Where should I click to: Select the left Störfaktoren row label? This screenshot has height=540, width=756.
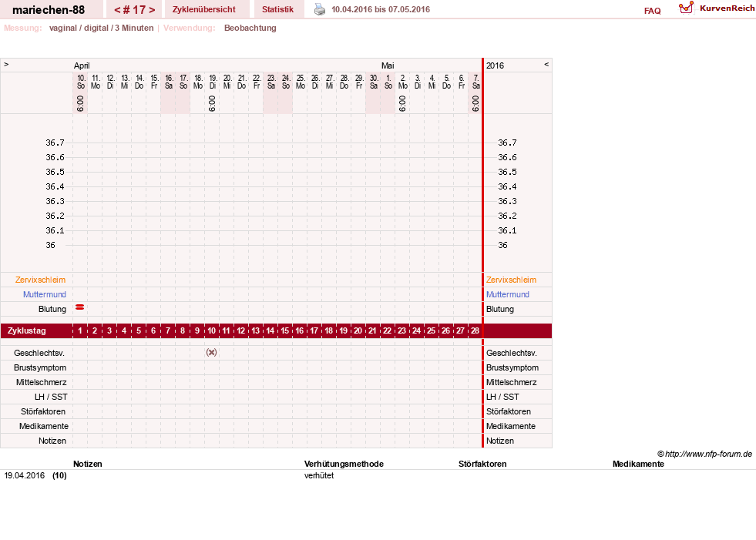tap(43, 411)
